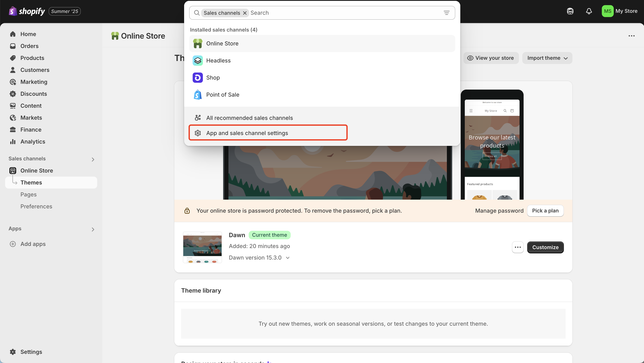The width and height of the screenshot is (644, 363).
Task: Open the notifications bell
Action: click(589, 11)
